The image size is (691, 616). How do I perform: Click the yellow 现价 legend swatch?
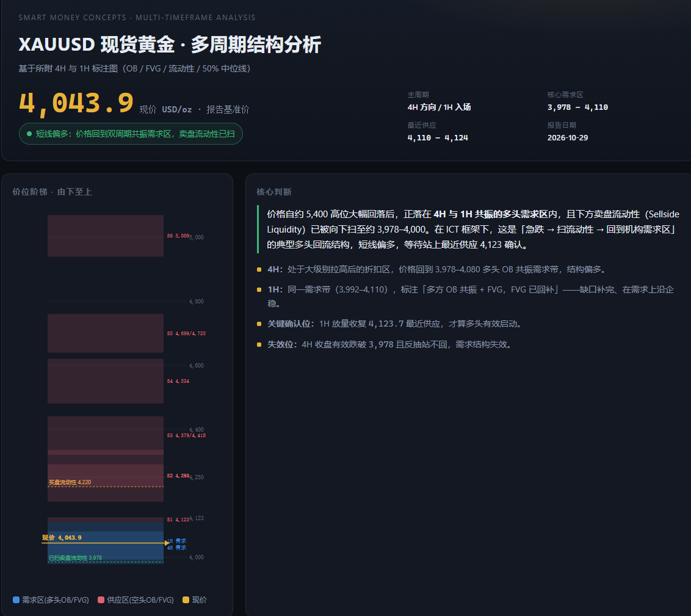[186, 600]
